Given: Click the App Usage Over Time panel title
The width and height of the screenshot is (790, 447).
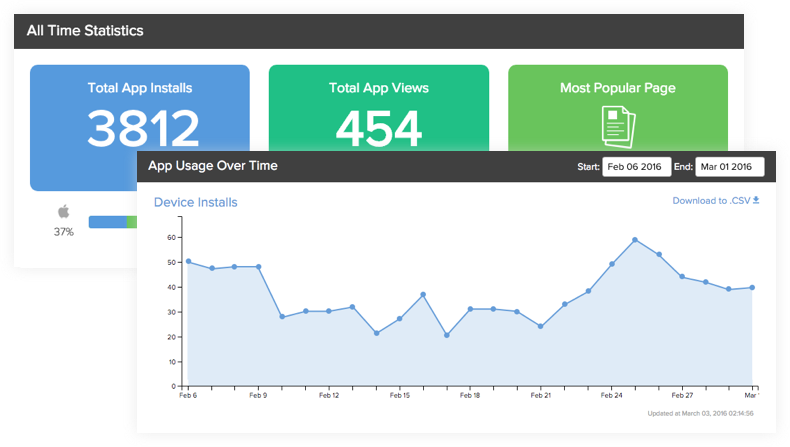Looking at the screenshot, I should tap(213, 166).
